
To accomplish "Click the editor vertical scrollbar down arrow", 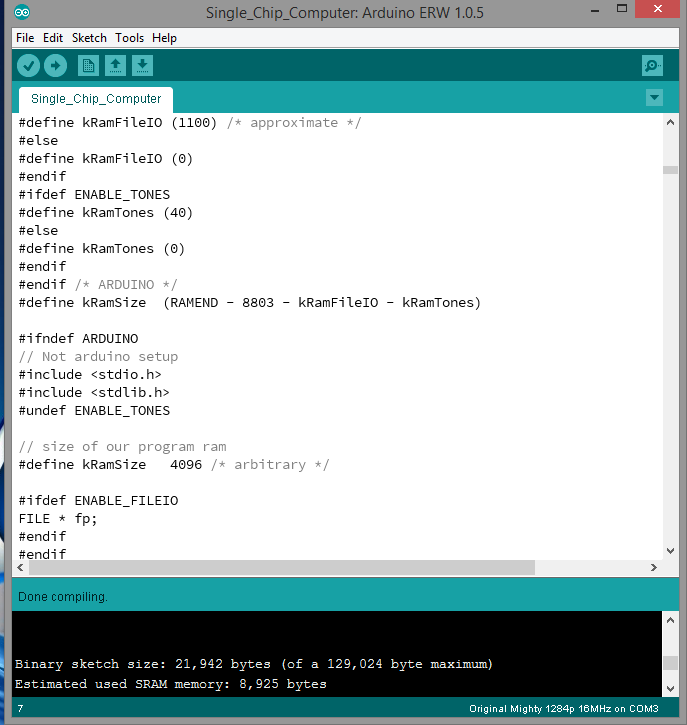I will [670, 551].
